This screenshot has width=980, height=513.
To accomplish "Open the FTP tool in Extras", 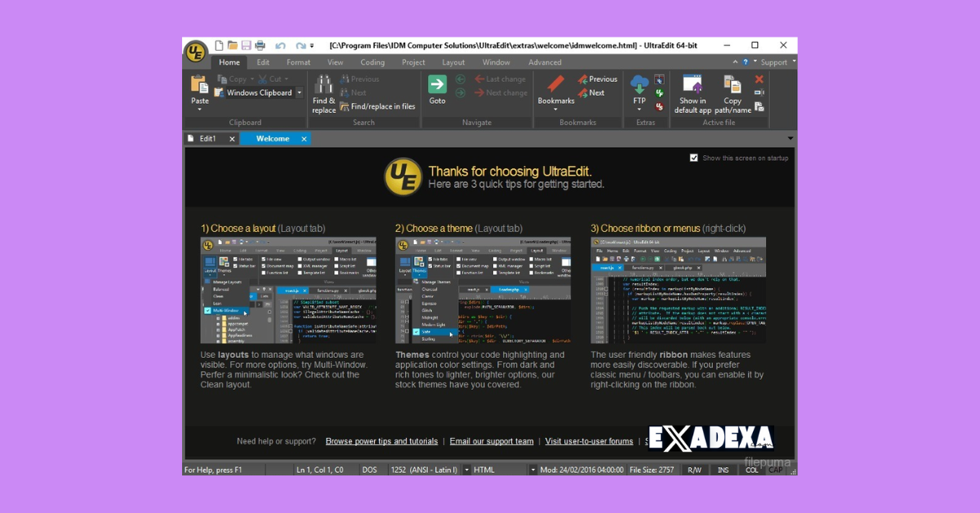I will point(640,90).
